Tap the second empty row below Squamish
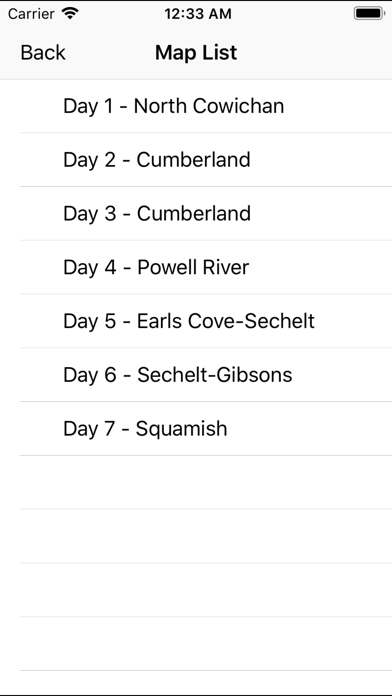This screenshot has height=696, width=392. 196,536
